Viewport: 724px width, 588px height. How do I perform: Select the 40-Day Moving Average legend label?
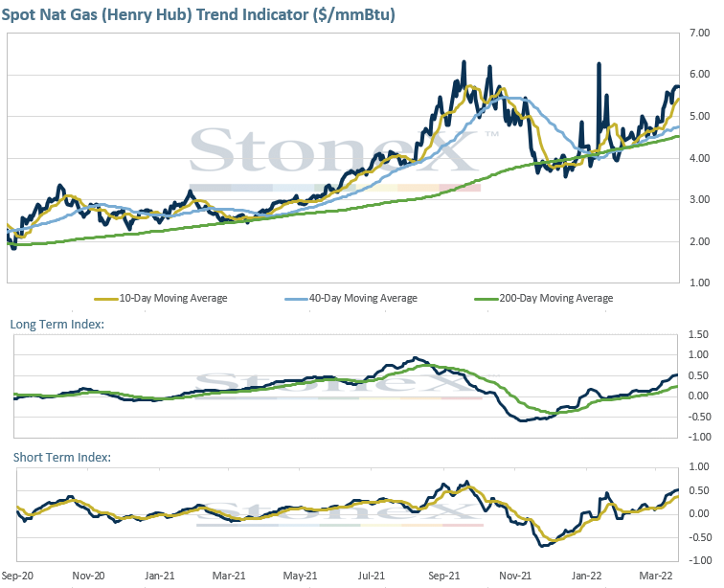point(363,299)
